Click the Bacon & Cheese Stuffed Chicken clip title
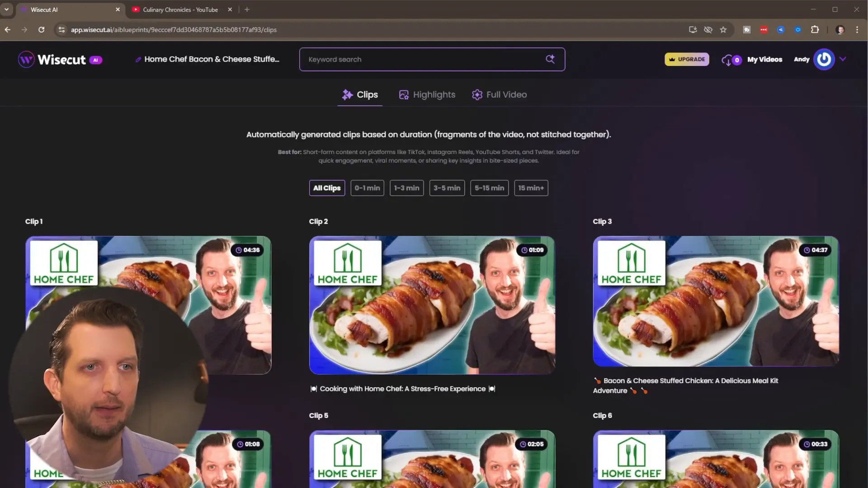The height and width of the screenshot is (488, 868). point(685,385)
